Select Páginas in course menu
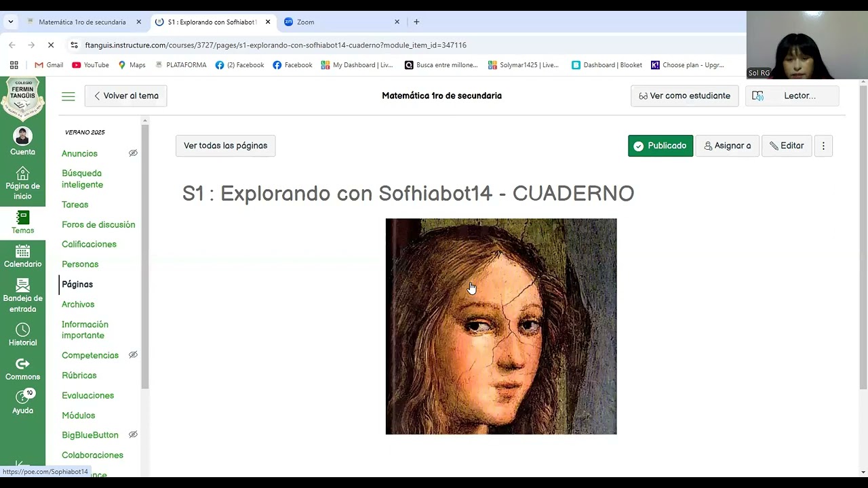This screenshot has height=488, width=868. click(x=77, y=284)
